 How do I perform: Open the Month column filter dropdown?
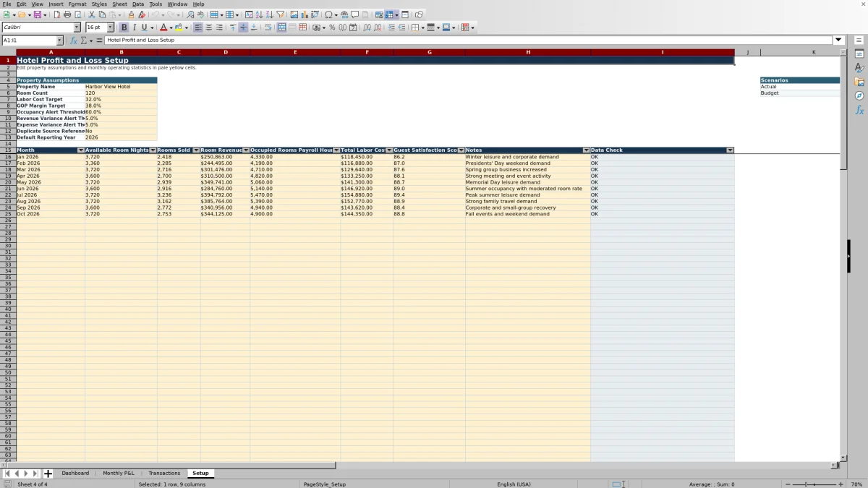[x=81, y=150]
